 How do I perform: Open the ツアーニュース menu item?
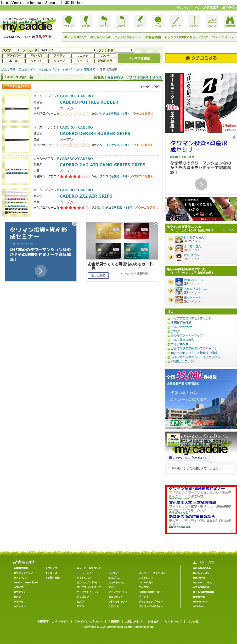223,37
